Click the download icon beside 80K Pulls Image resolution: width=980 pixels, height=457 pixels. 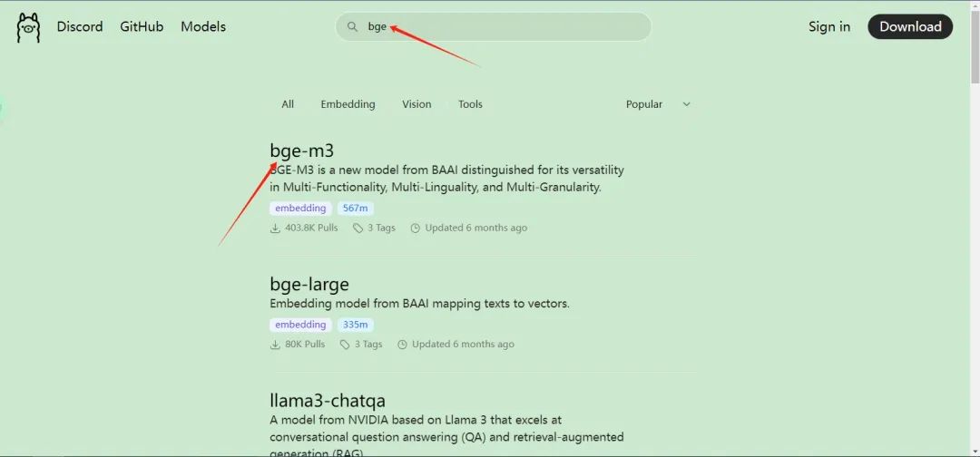coord(275,345)
